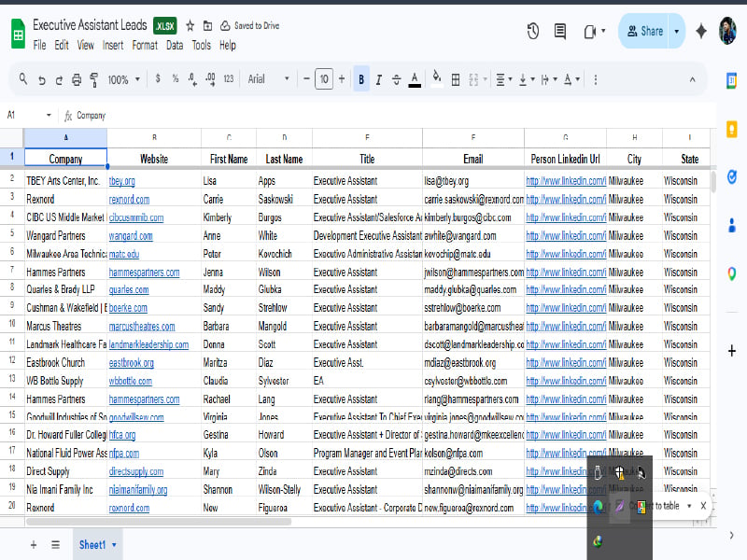
Task: Toggle bold formatting
Action: (361, 79)
